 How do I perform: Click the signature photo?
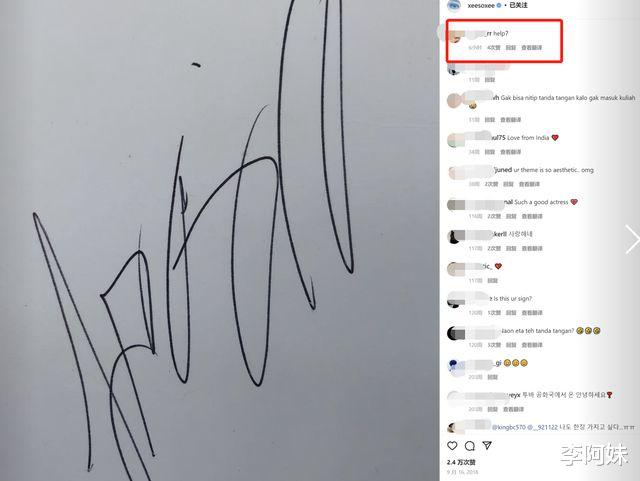tap(220, 240)
